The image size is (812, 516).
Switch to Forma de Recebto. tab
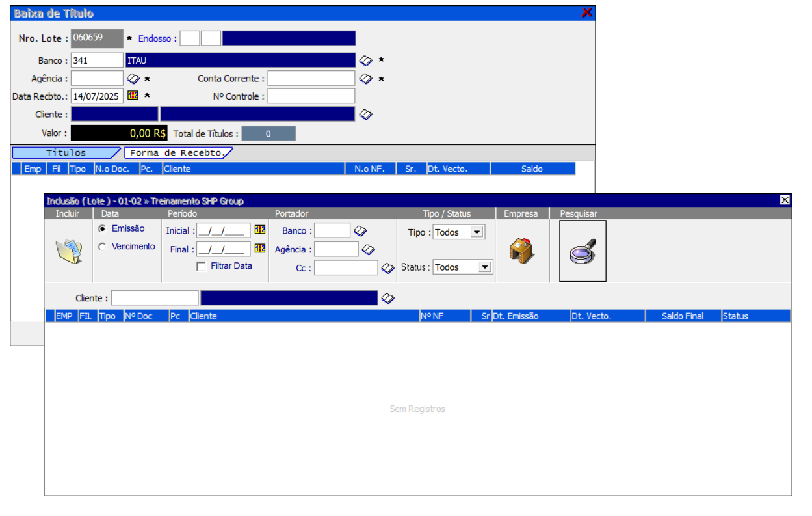coord(177,153)
